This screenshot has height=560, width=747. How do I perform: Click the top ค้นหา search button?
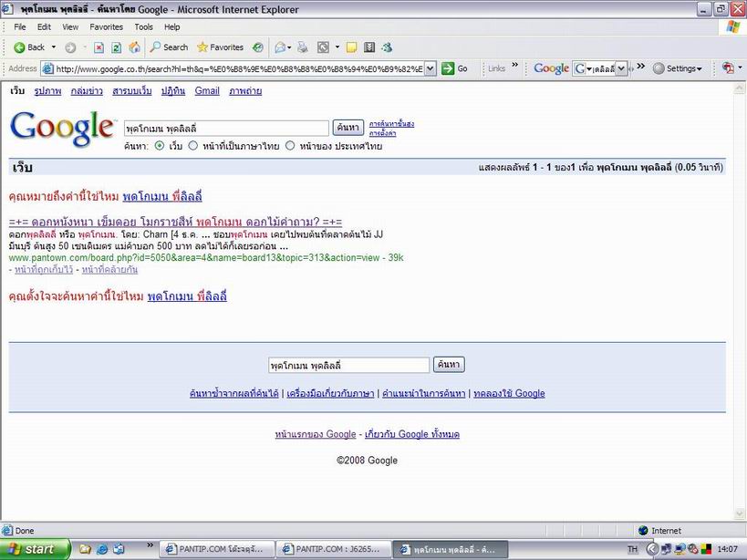(x=348, y=128)
